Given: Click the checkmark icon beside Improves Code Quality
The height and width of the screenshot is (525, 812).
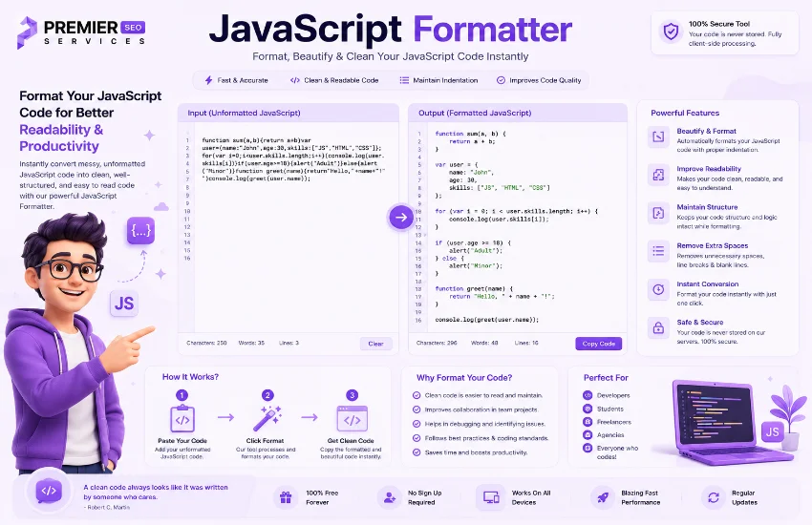Looking at the screenshot, I should (x=501, y=80).
